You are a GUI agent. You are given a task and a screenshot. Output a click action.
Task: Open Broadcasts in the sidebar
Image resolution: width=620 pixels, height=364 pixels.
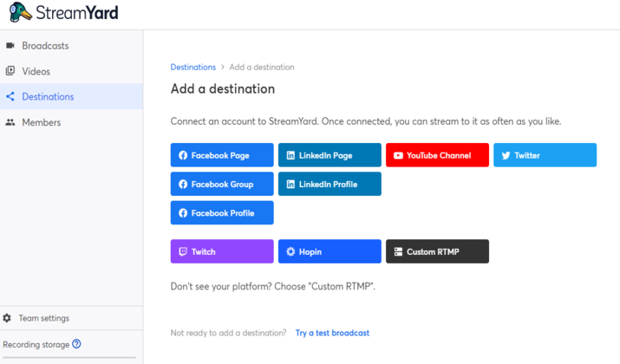click(x=71, y=46)
